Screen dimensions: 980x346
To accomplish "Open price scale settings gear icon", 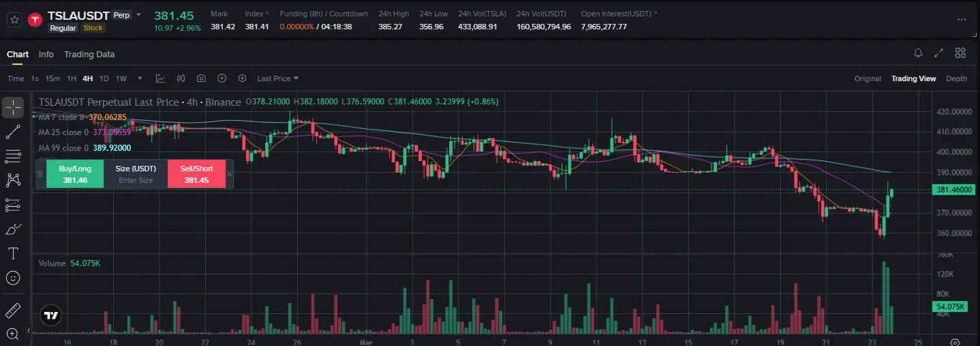I will pyautogui.click(x=955, y=341).
